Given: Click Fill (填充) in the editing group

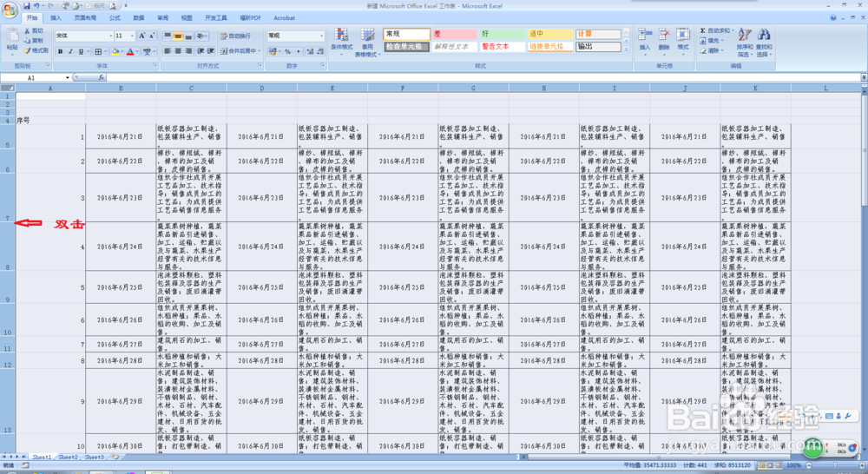Looking at the screenshot, I should click(x=712, y=41).
